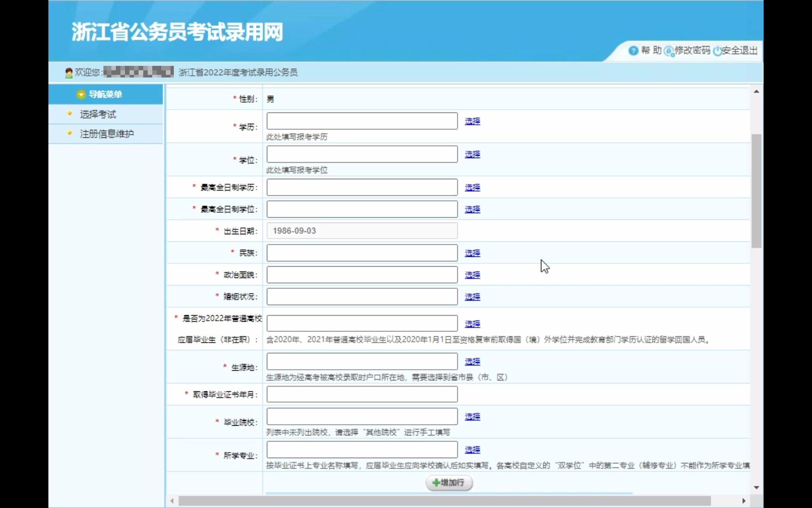This screenshot has height=508, width=812.
Task: Click 选择 link for 应届毕业生 field
Action: point(472,324)
